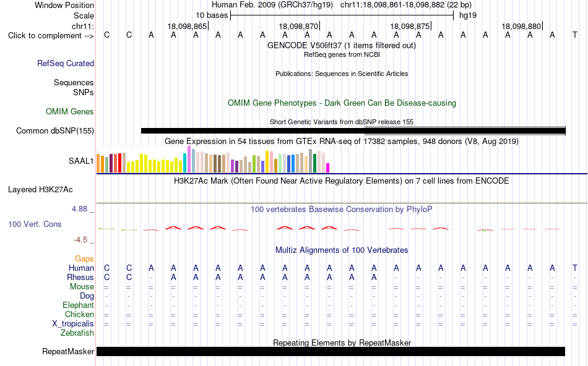This screenshot has height=366, width=588.
Task: Click the H3K27Ac Mark track title
Action: coord(341,181)
